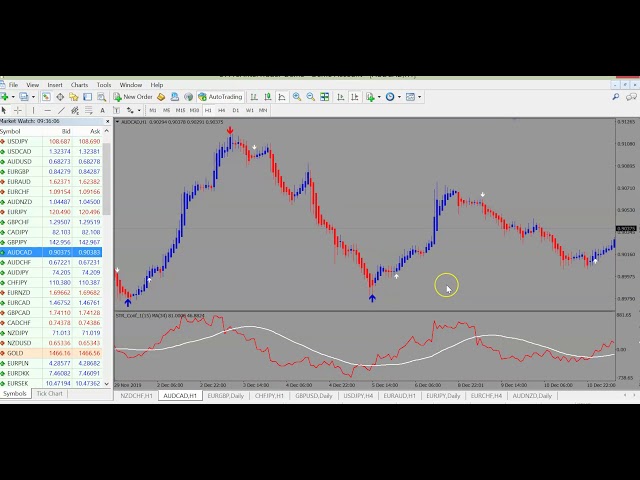640x480 pixels.
Task: Click the zoom in magnifier icon
Action: point(297,97)
